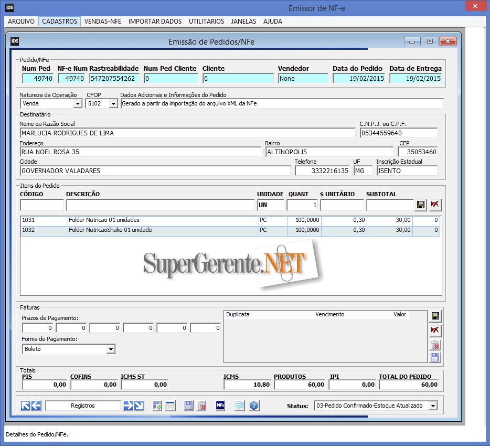490x448 pixels.
Task: Open the AJUDA menu
Action: pyautogui.click(x=273, y=21)
